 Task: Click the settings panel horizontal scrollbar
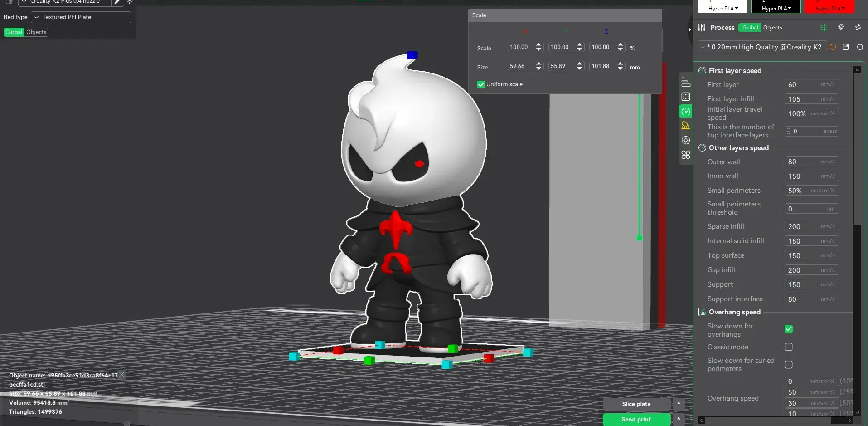pyautogui.click(x=769, y=421)
